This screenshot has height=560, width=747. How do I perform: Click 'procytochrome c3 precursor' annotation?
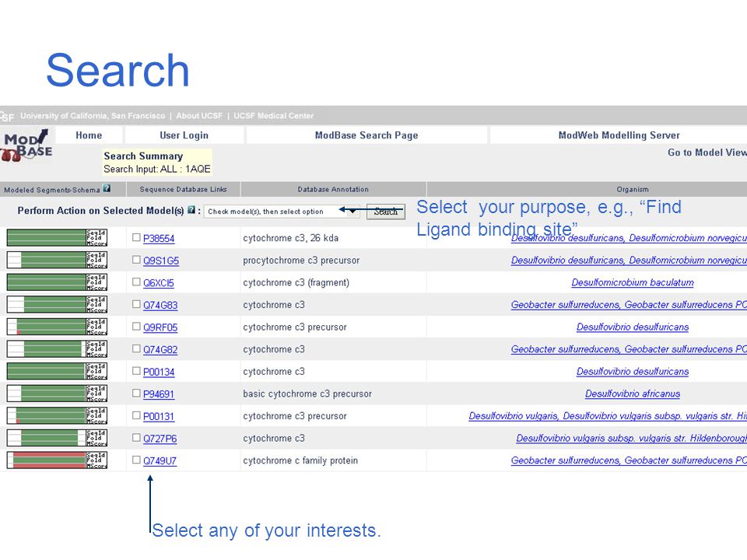pos(301,261)
